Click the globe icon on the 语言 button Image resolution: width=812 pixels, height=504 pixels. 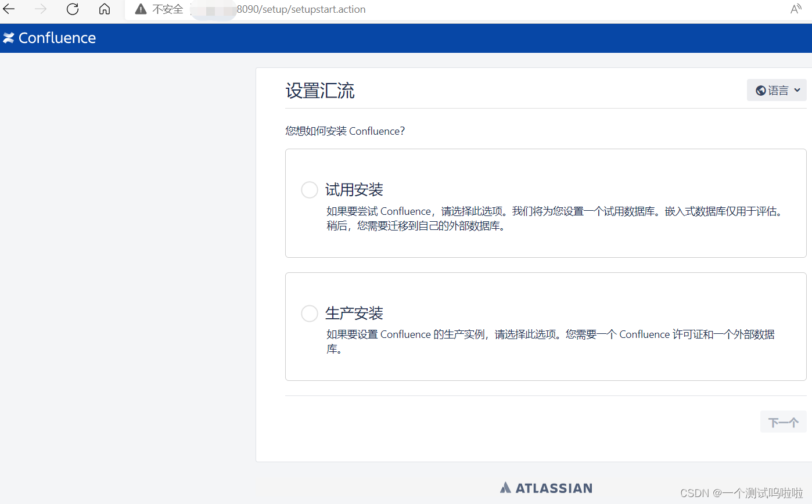click(761, 90)
